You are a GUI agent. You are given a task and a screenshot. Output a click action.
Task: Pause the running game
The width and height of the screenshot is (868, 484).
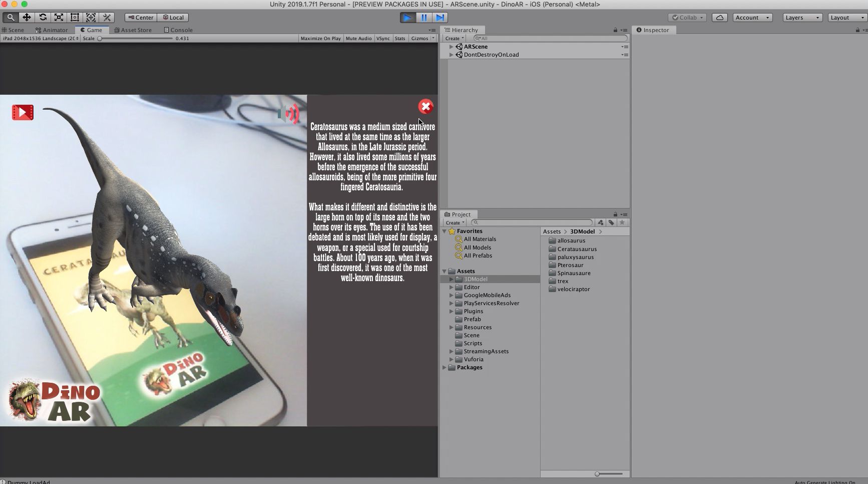424,18
